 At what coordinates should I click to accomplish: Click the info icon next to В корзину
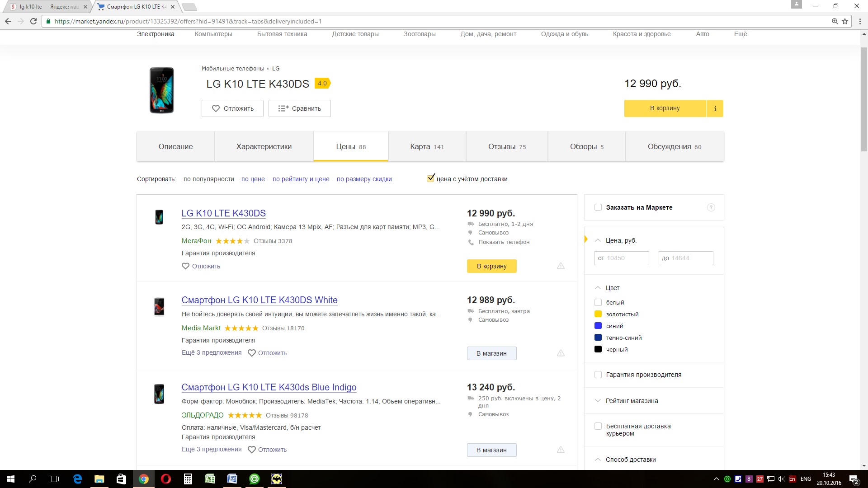point(715,108)
